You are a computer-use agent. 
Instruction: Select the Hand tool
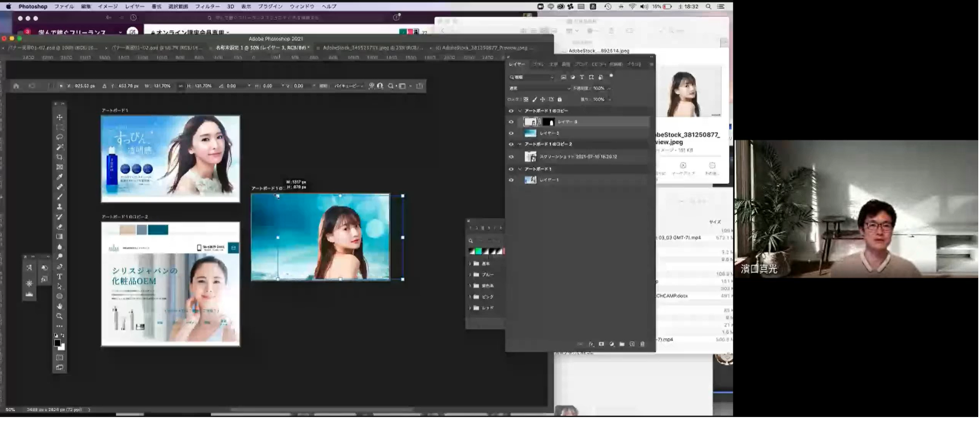[x=60, y=306]
